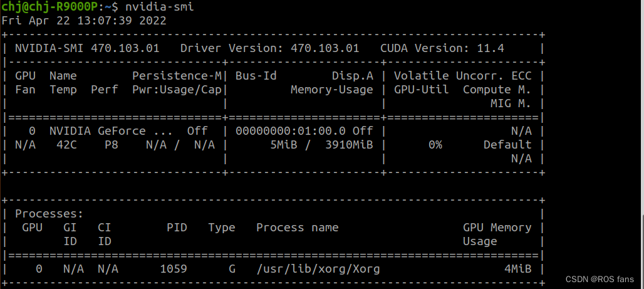The width and height of the screenshot is (644, 289).
Task: Select the Perf header label
Action: click(105, 90)
